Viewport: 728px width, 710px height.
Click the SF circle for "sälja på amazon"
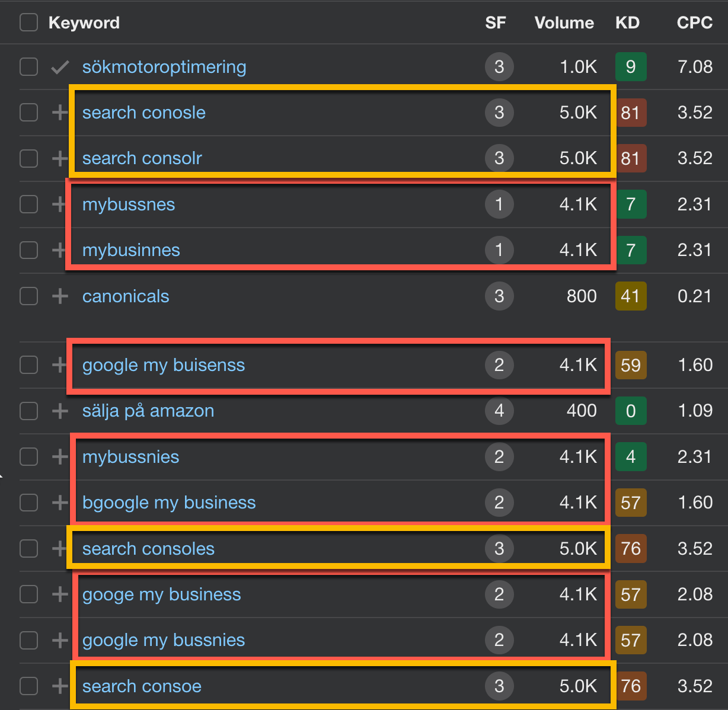[499, 411]
